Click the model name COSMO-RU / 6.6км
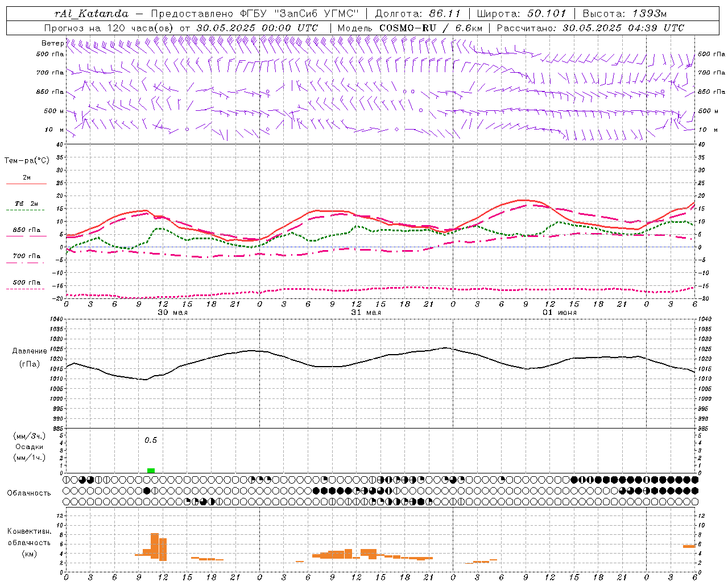Screen dimensions: 728x582 click(431, 28)
